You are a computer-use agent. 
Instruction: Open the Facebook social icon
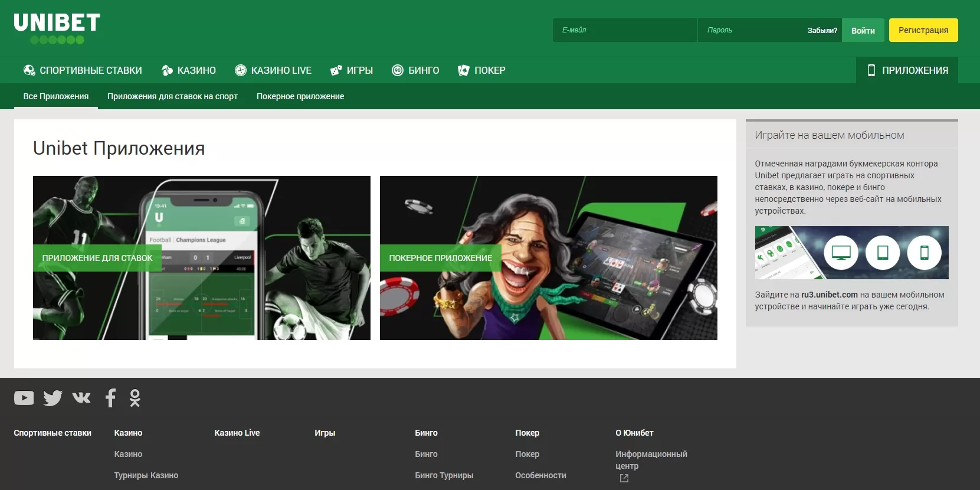[110, 398]
